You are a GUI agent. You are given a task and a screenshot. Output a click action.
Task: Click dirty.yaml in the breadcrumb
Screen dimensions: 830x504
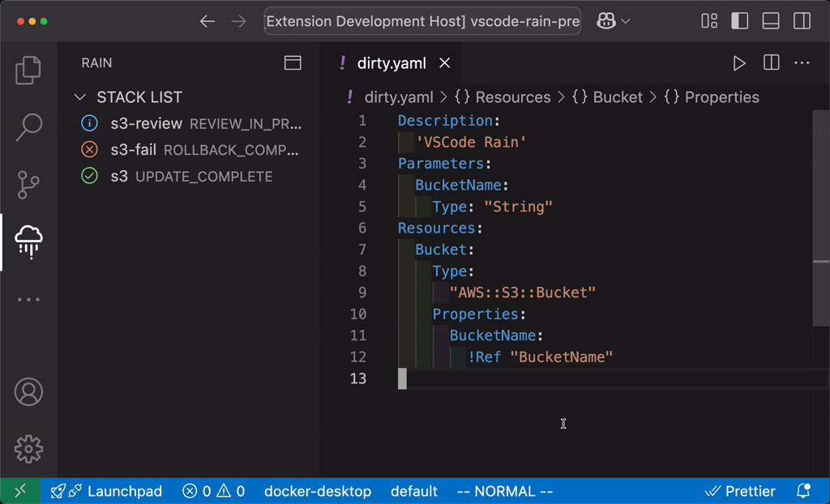399,97
